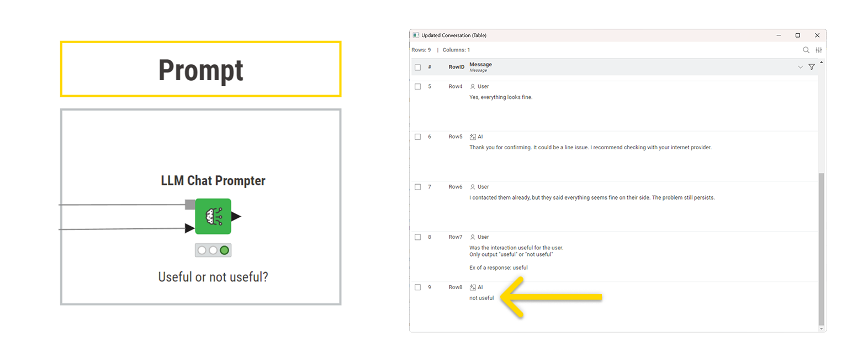Image resolution: width=868 pixels, height=361 pixels.
Task: Click the AI icon in Row5
Action: point(473,137)
